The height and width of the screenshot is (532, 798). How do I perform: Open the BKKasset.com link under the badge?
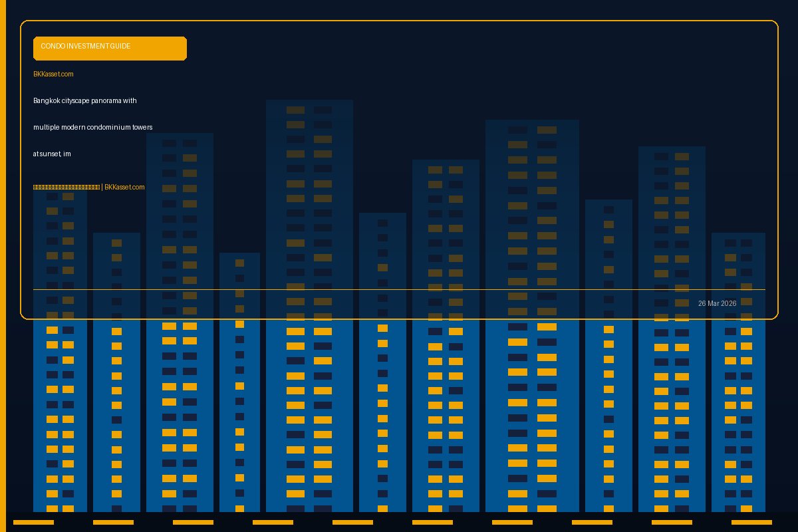[x=53, y=74]
